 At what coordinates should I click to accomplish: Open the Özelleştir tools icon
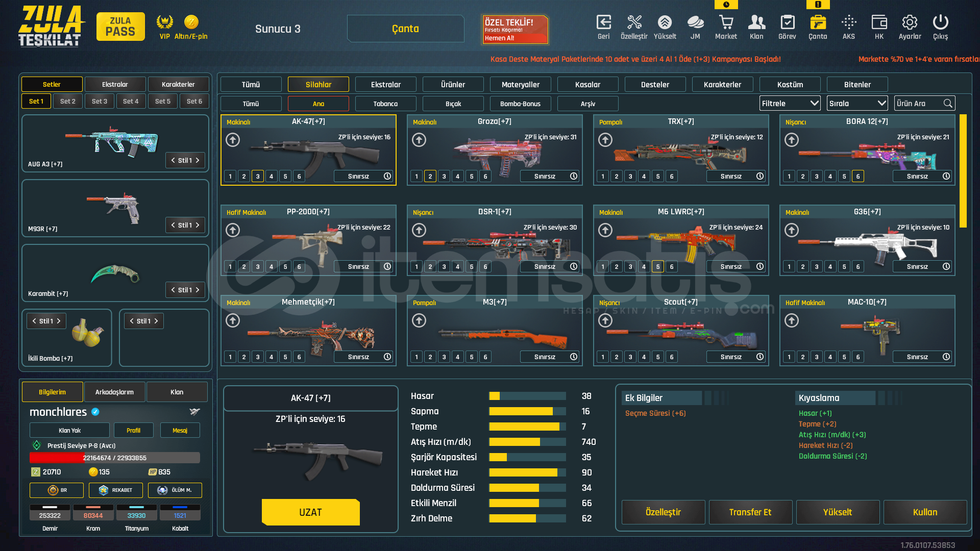point(634,22)
